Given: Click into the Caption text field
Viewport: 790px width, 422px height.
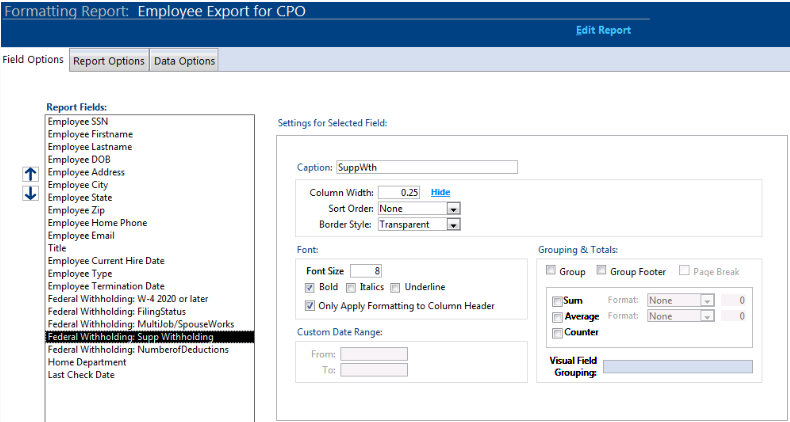Looking at the screenshot, I should point(427,167).
